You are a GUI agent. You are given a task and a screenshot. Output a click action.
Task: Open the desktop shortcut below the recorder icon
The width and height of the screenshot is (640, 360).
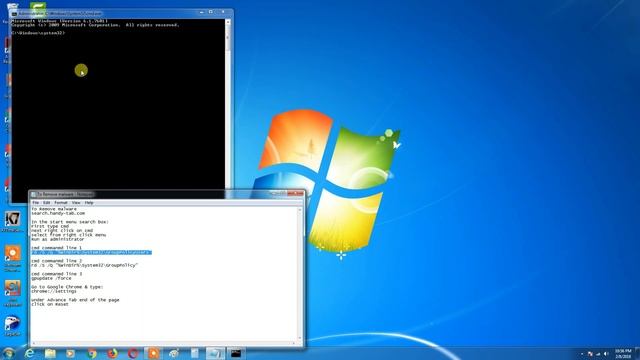pyautogui.click(x=13, y=293)
